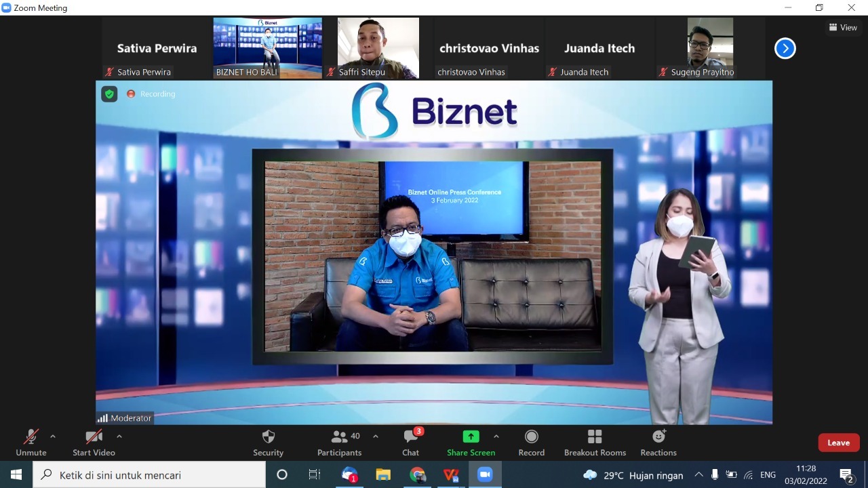Open the Chat panel

tap(411, 443)
